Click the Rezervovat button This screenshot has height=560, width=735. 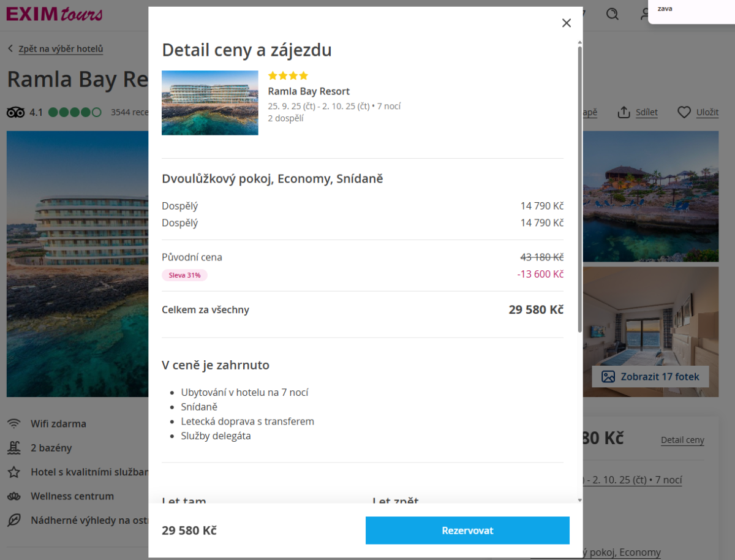[467, 531]
